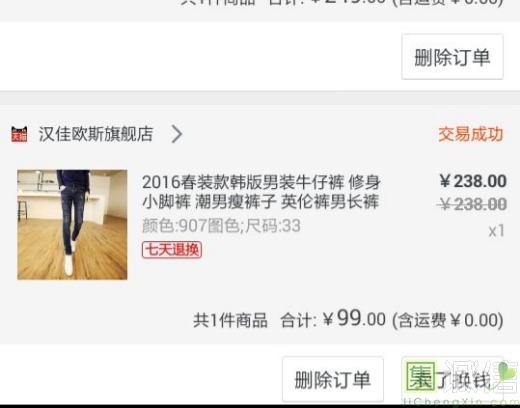This screenshot has width=520, height=408.
Task: Tap the 共1件商品 summary text
Action: click(230, 320)
